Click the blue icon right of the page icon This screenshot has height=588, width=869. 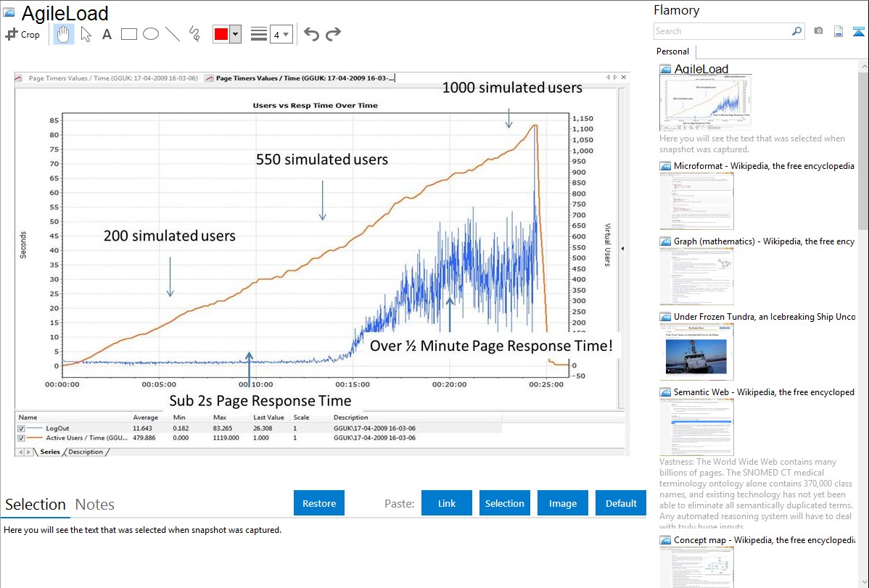point(858,31)
